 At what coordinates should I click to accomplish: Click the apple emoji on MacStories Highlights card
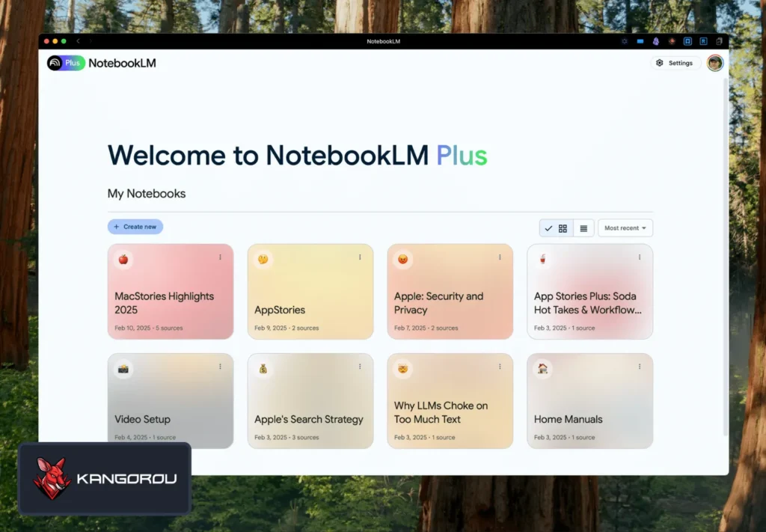pyautogui.click(x=123, y=260)
